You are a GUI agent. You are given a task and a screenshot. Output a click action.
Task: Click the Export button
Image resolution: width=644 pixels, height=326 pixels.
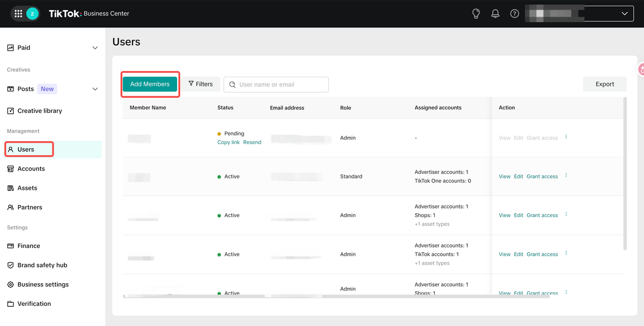pyautogui.click(x=605, y=84)
